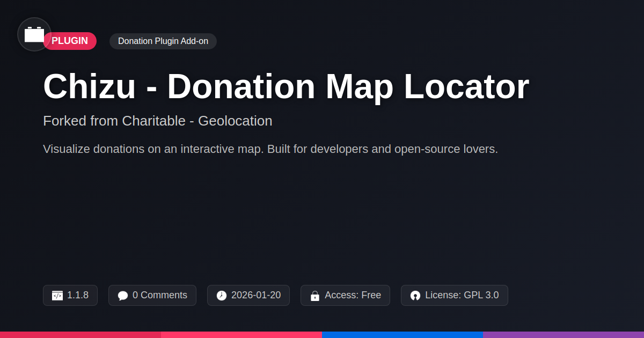Open the Donation Plugin Add-on tag

[163, 41]
